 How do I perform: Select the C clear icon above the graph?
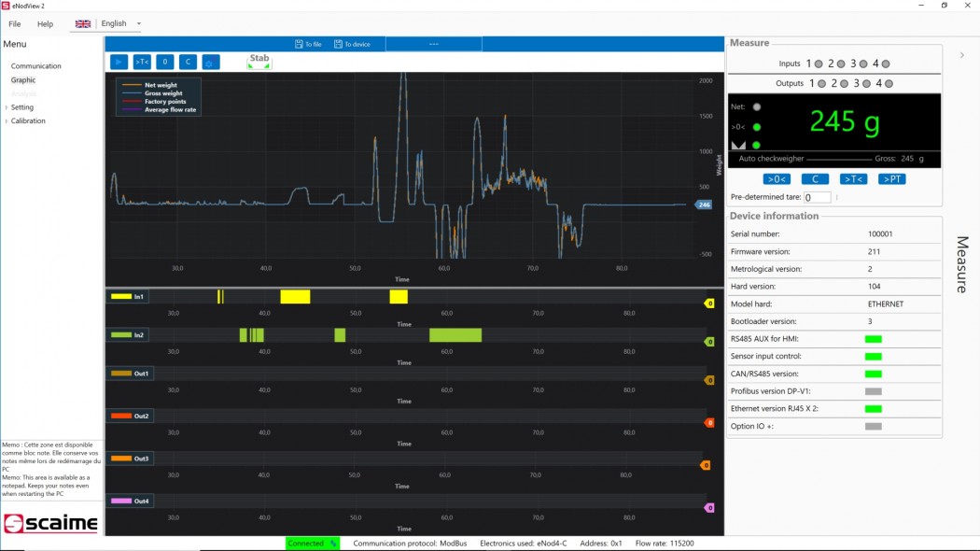(x=187, y=61)
